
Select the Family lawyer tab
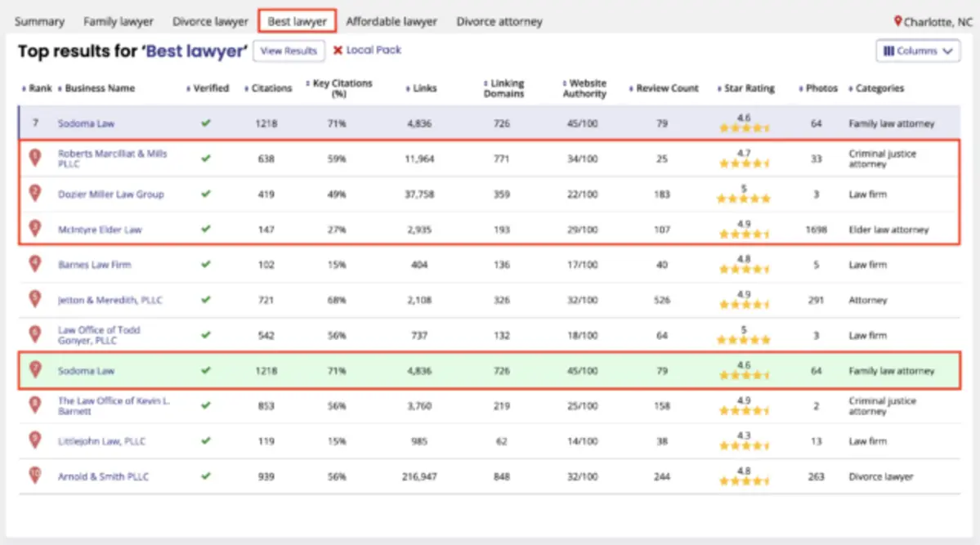click(x=118, y=21)
